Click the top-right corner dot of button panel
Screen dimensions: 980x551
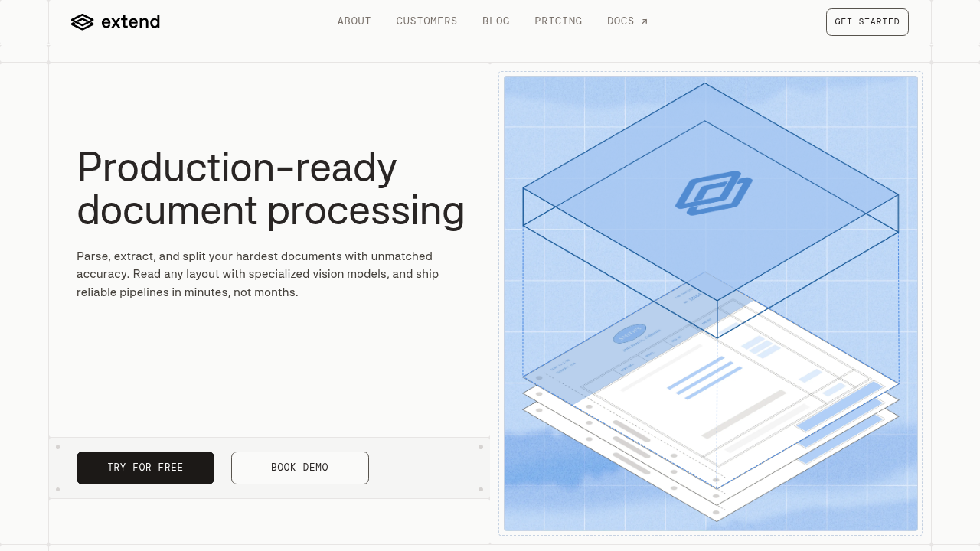481,447
